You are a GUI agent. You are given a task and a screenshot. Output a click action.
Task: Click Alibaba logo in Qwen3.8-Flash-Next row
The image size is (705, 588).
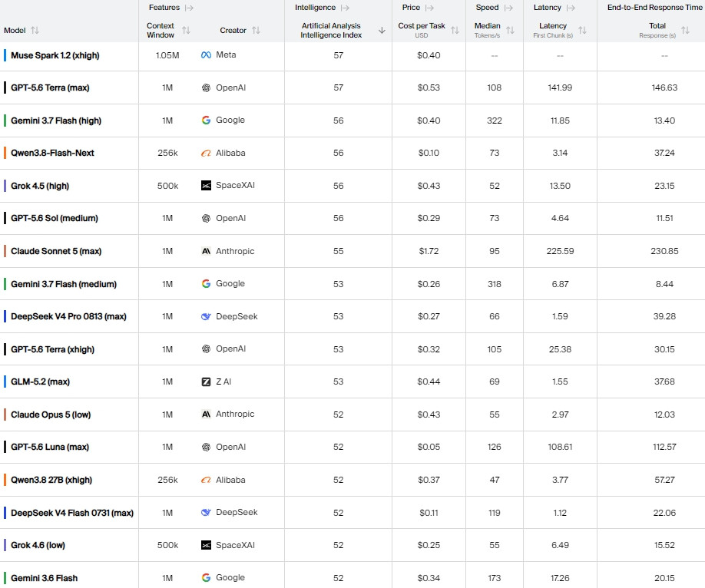206,153
